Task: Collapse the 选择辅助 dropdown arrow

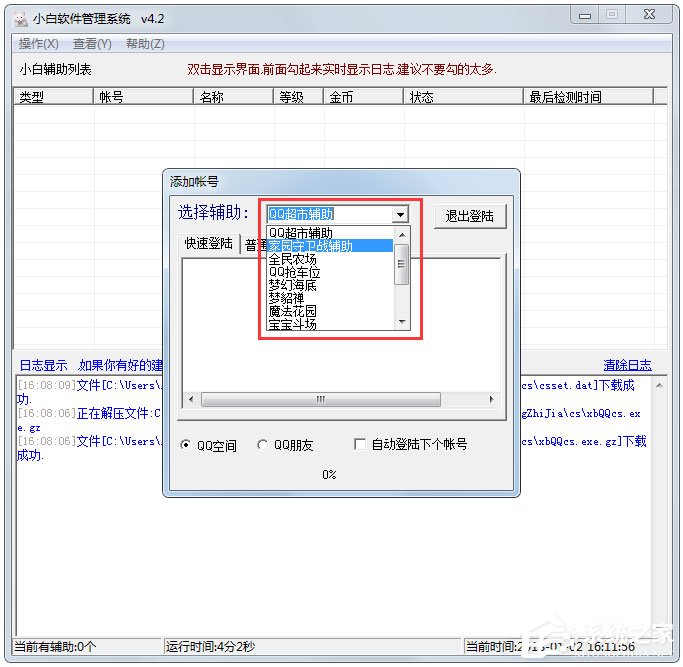Action: tap(400, 214)
